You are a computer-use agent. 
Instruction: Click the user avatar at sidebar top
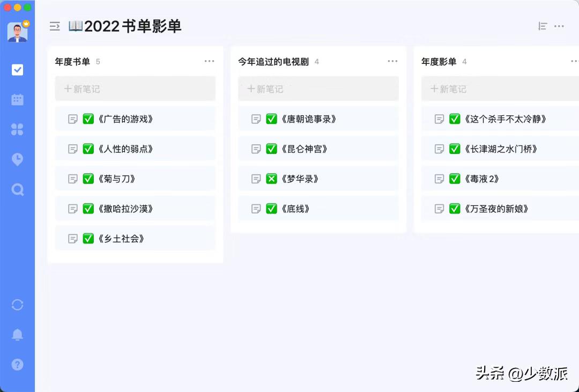click(18, 31)
